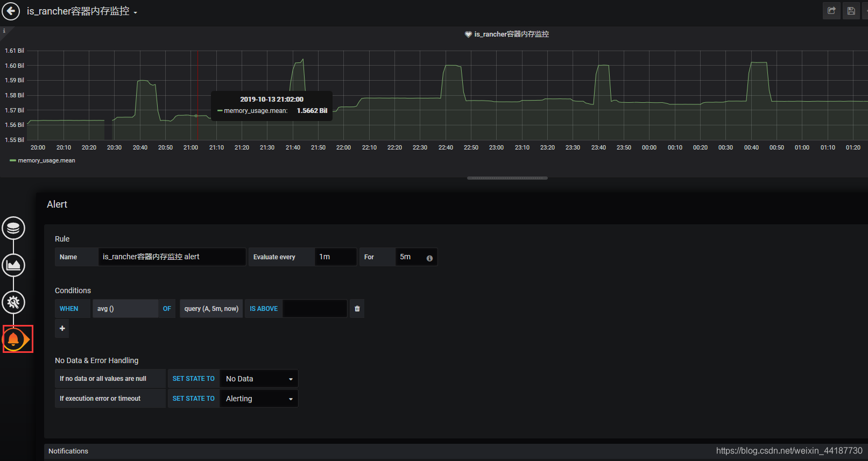Click the Conditions section label
The height and width of the screenshot is (461, 868).
pyautogui.click(x=73, y=290)
